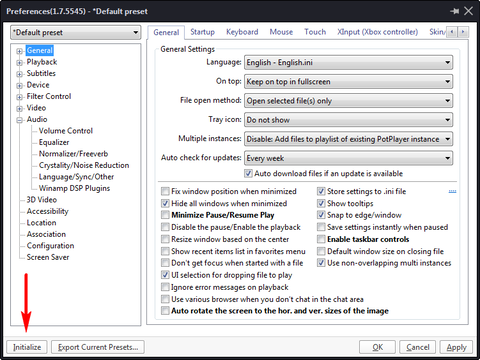
Task: Open the Tray icon dropdown
Action: [x=348, y=120]
